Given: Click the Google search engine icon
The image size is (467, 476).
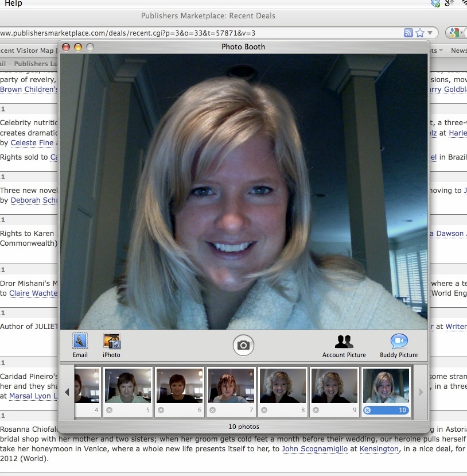Looking at the screenshot, I should [x=454, y=33].
